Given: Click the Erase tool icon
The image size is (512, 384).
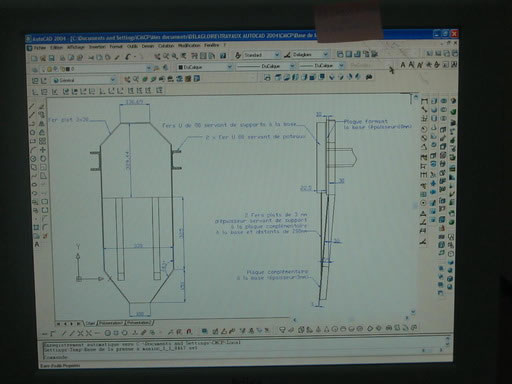Looking at the screenshot, I should tap(42, 106).
